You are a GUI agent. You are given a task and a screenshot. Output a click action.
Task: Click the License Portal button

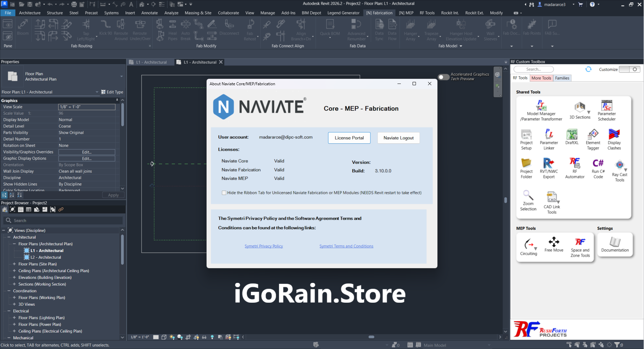(x=349, y=138)
